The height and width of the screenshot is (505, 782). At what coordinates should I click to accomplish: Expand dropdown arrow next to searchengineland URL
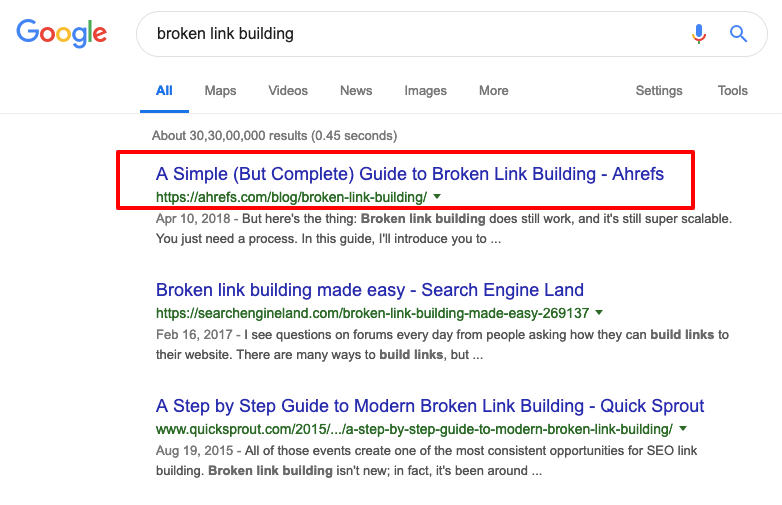[x=599, y=313]
